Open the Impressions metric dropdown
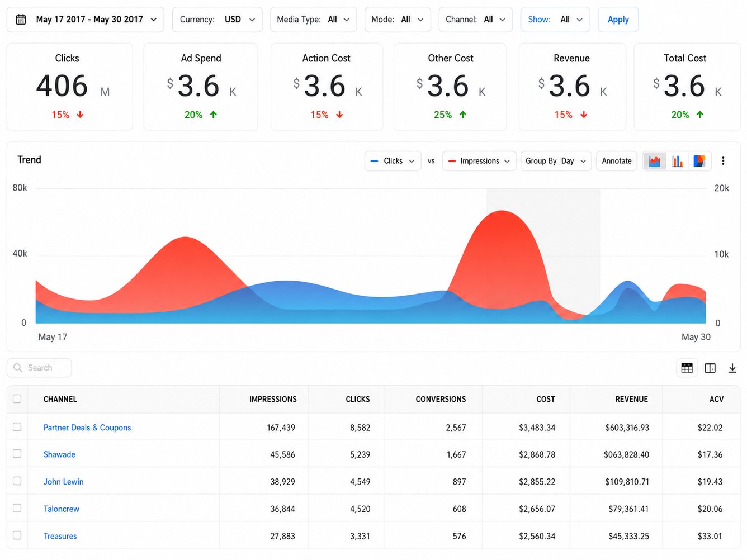Screen dimensions: 747x560 (479, 161)
